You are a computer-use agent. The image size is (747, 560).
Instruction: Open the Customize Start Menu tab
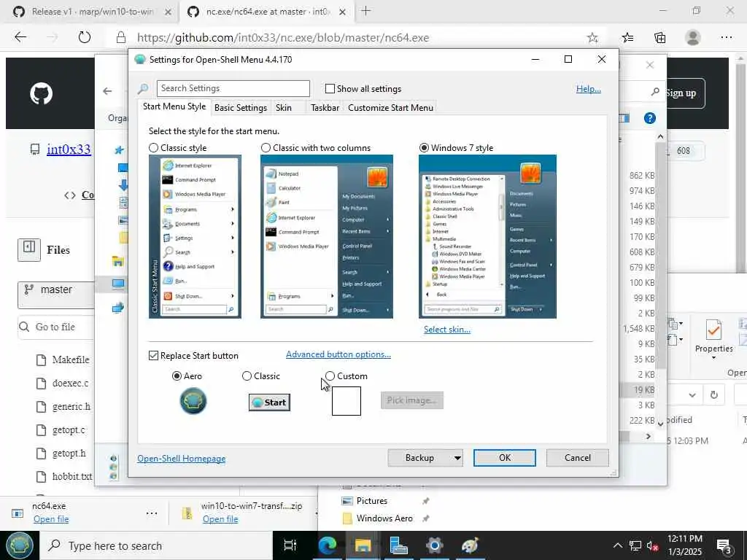click(x=391, y=108)
